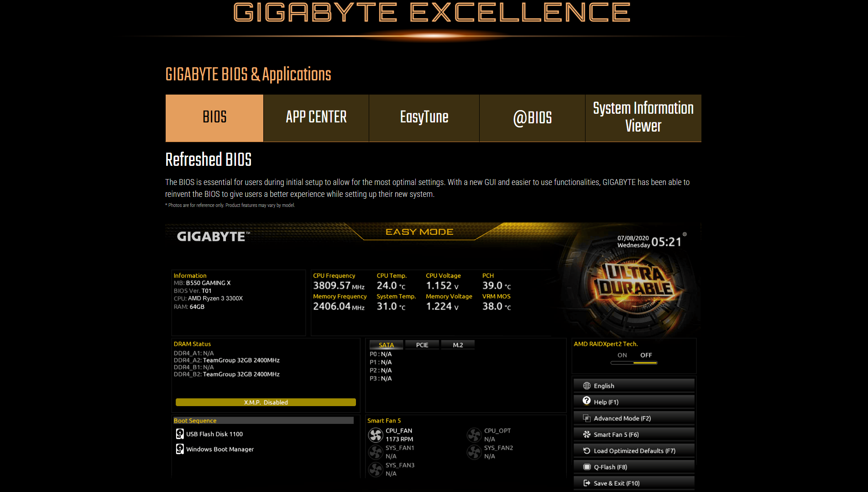868x492 pixels.
Task: Switch to System Information Viewer tab
Action: (x=643, y=118)
